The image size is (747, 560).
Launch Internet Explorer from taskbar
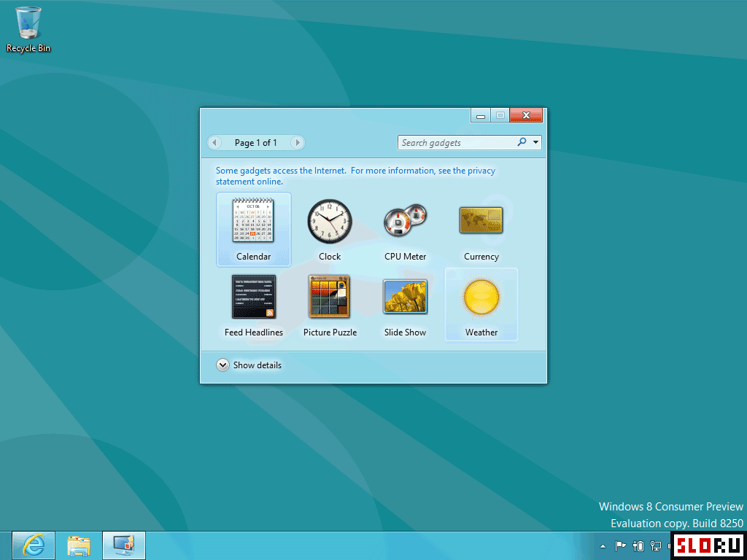pyautogui.click(x=34, y=545)
